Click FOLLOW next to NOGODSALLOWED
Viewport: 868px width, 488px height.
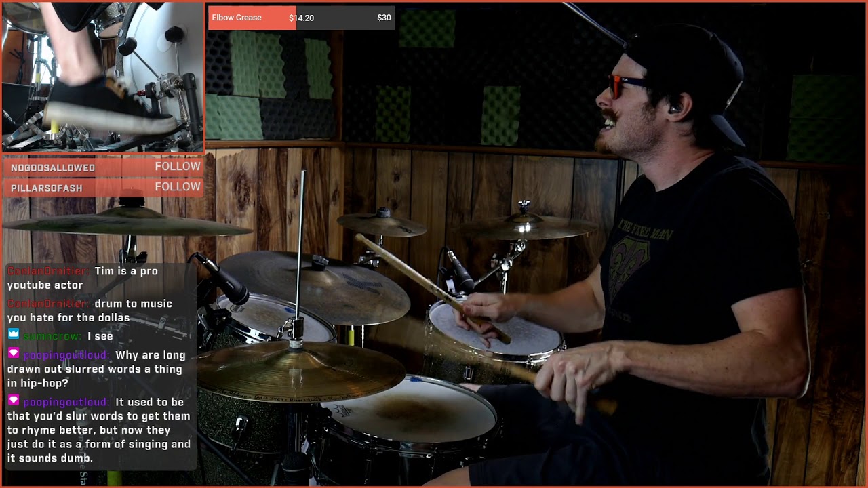178,167
